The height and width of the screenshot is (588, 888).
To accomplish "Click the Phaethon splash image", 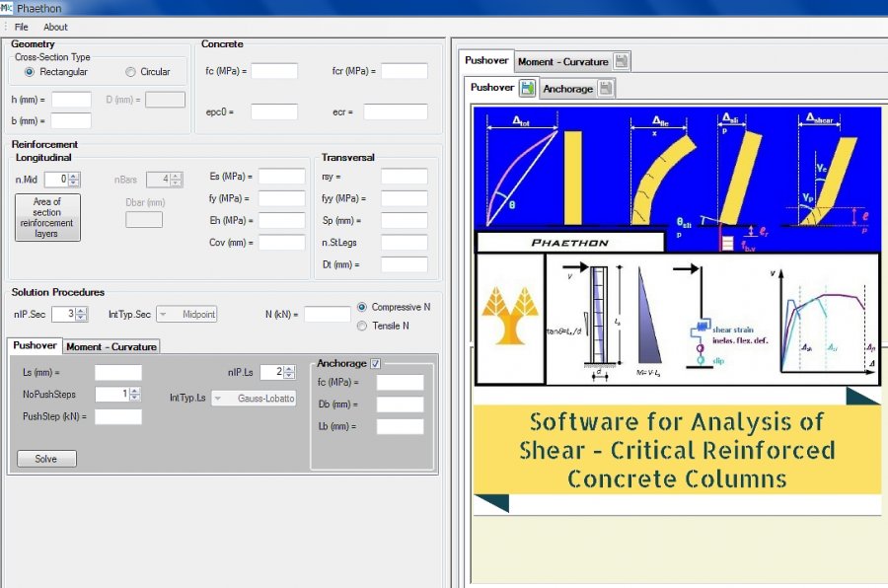I will [x=677, y=311].
